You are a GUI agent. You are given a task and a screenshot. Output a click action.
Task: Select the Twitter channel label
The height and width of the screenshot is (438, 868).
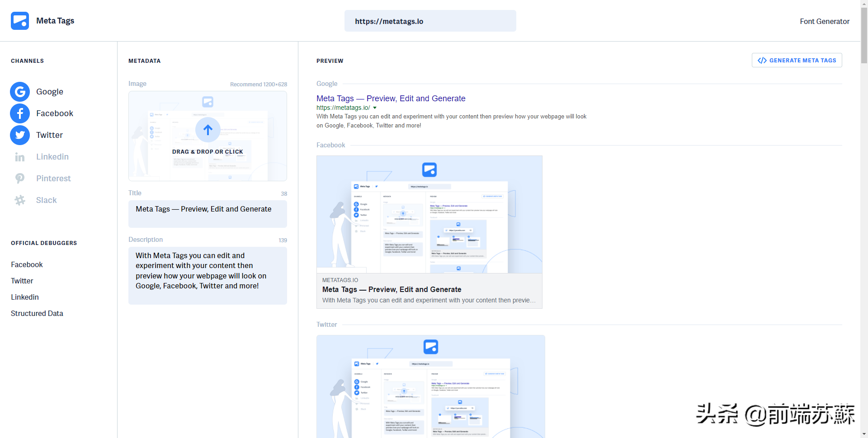click(x=49, y=135)
